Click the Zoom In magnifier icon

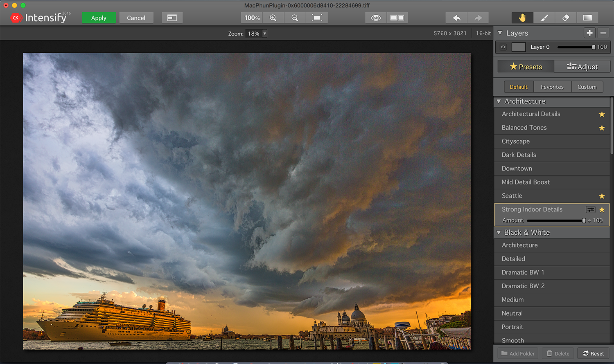273,18
